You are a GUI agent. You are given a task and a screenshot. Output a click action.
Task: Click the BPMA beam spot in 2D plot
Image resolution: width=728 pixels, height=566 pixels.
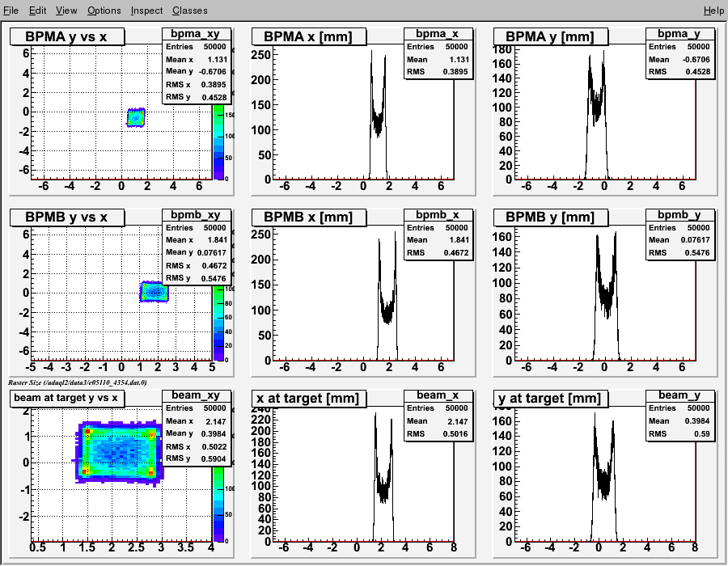[x=136, y=118]
